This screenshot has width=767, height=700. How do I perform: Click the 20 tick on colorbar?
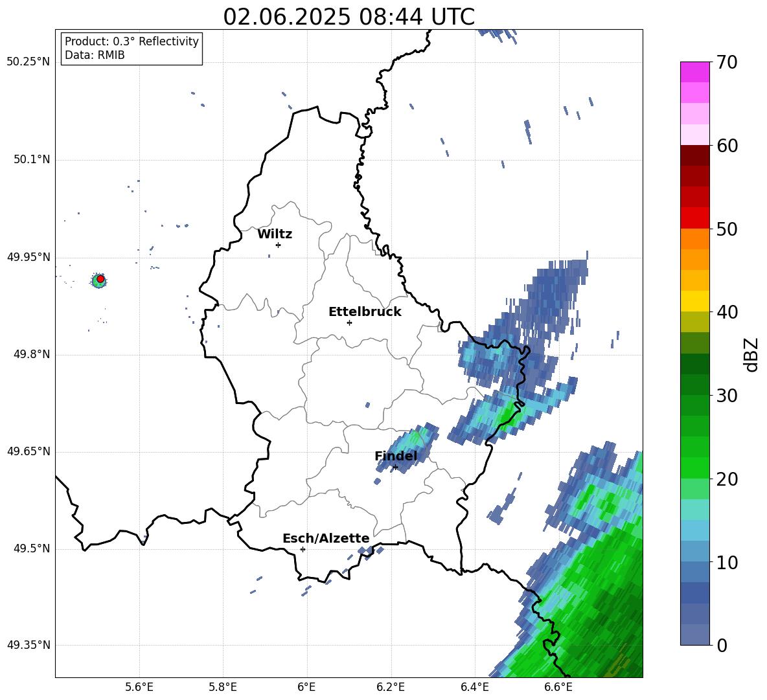coord(727,479)
